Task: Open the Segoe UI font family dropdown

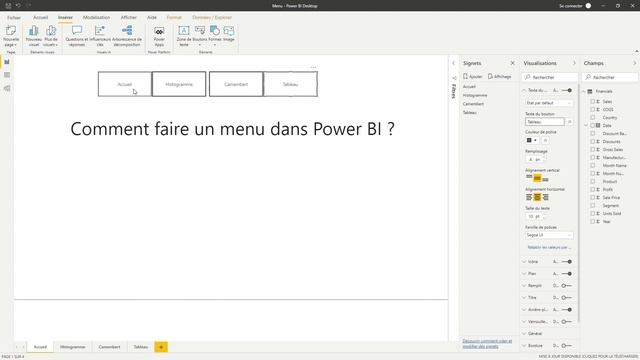Action: coord(549,235)
